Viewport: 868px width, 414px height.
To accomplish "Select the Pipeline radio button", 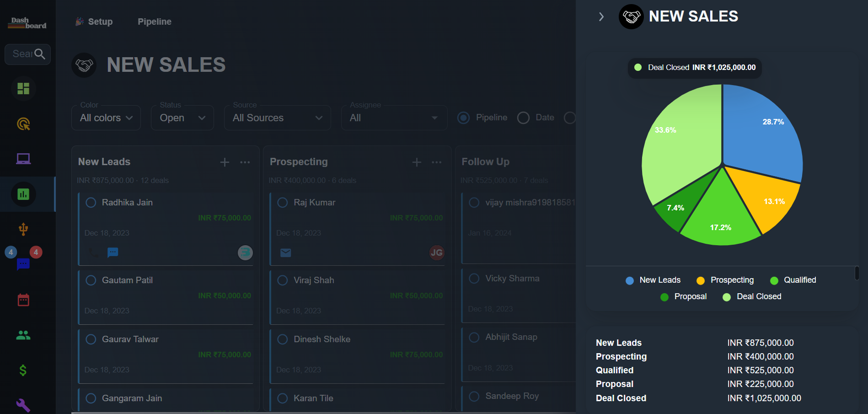I will (x=463, y=118).
